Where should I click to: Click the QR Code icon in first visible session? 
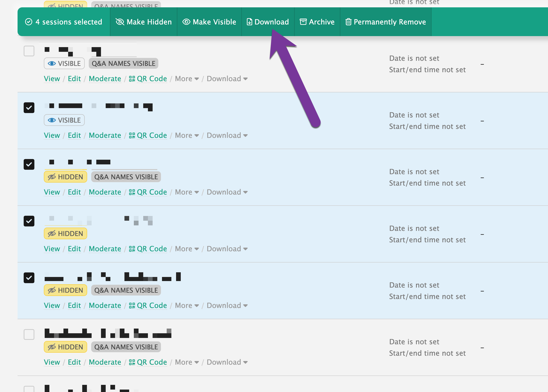click(132, 79)
